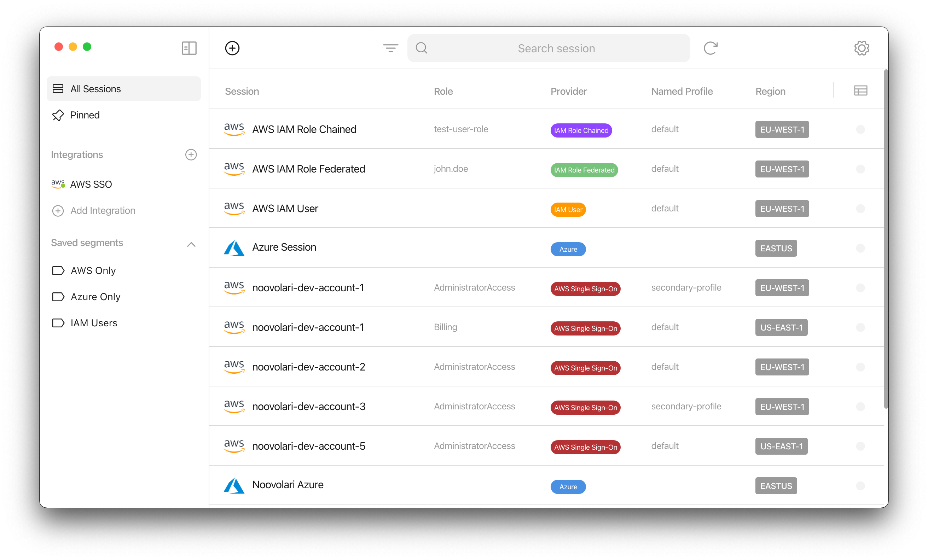Click the Add Session plus icon

(x=232, y=48)
